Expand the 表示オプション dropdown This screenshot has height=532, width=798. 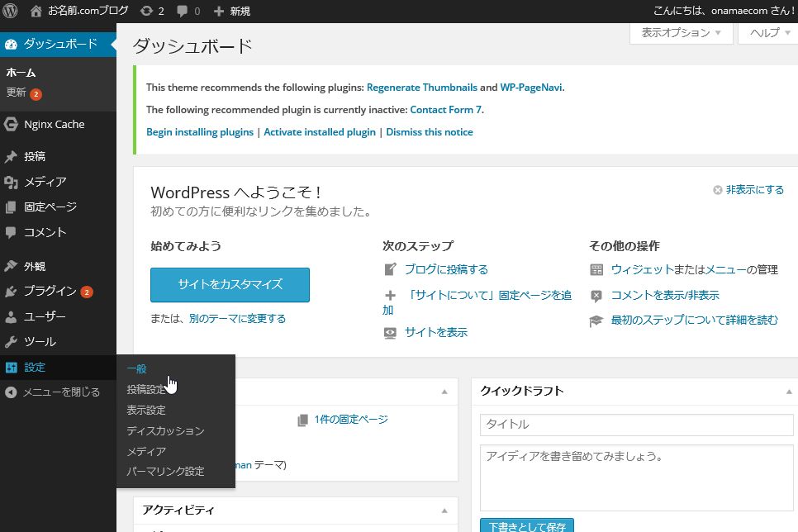pyautogui.click(x=681, y=33)
